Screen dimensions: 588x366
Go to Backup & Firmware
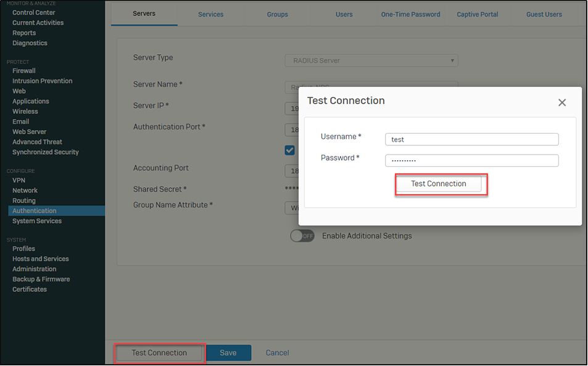click(x=41, y=279)
